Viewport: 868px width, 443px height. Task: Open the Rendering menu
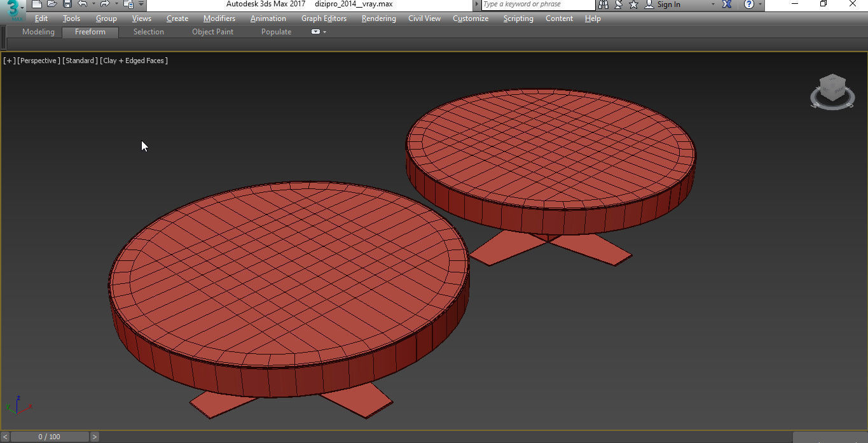click(x=379, y=18)
